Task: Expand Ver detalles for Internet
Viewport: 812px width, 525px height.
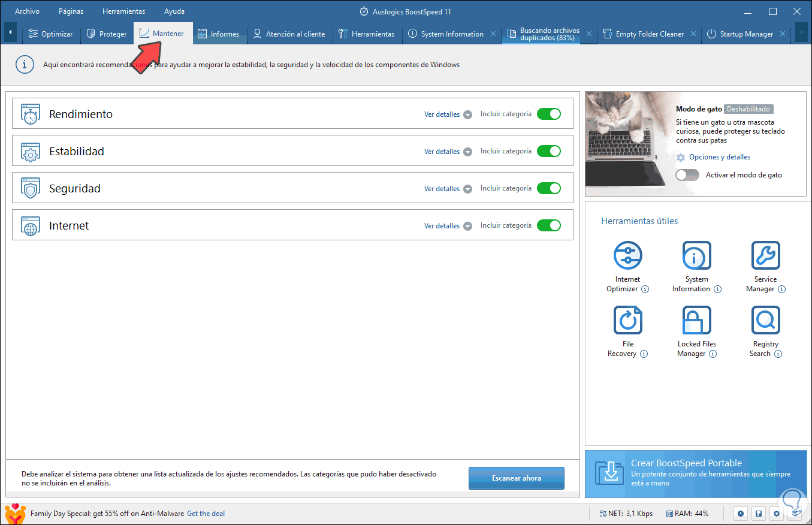Action: 448,226
